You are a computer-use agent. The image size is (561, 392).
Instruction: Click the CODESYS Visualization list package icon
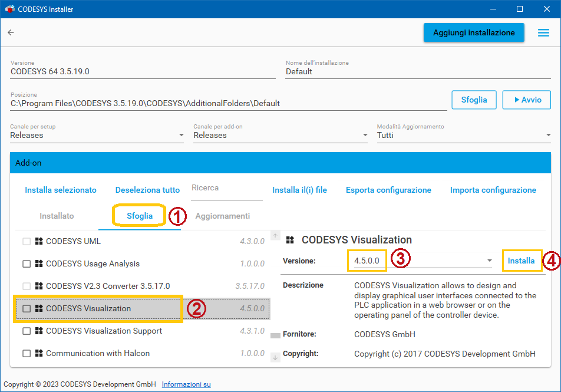click(39, 308)
